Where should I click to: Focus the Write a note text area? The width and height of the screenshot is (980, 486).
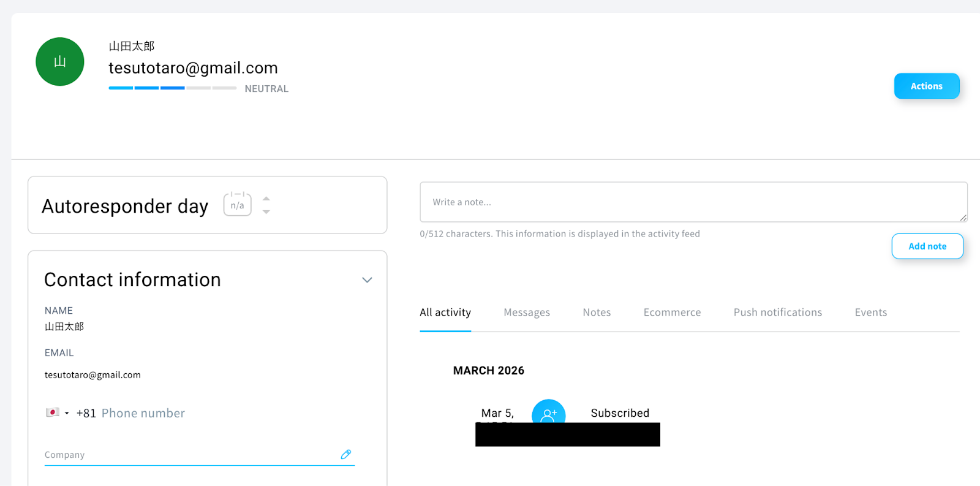point(693,202)
